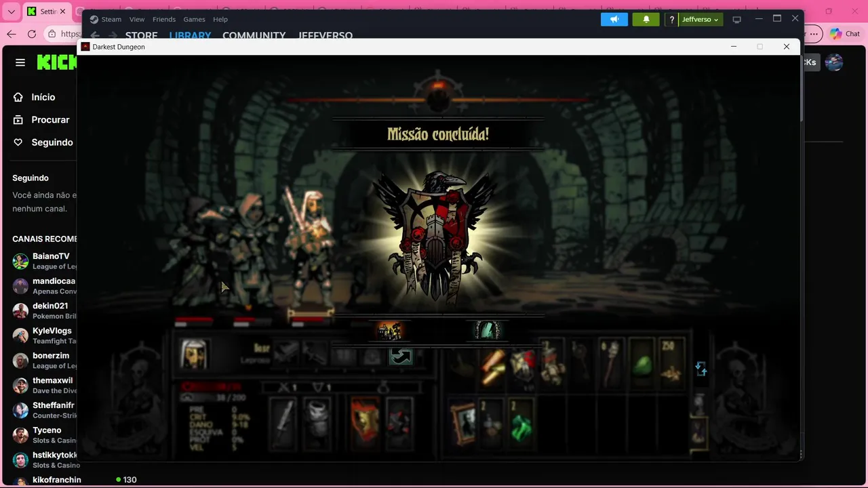The width and height of the screenshot is (868, 488).
Task: Open Help menu in Steam window
Action: (x=220, y=19)
